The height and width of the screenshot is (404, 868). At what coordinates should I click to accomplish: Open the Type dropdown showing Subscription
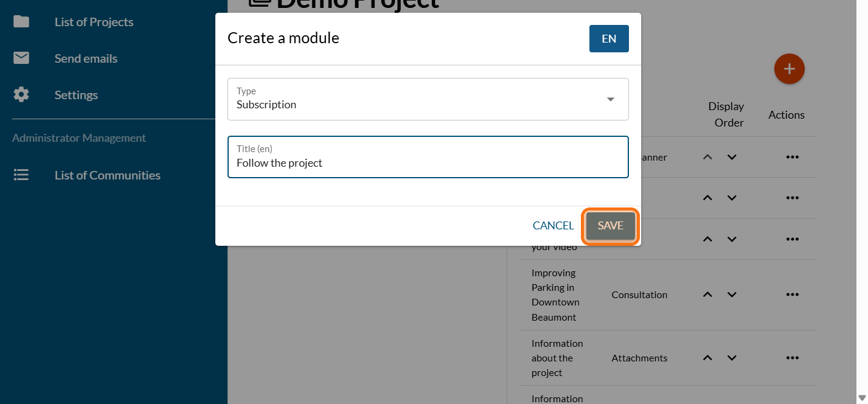(x=420, y=99)
